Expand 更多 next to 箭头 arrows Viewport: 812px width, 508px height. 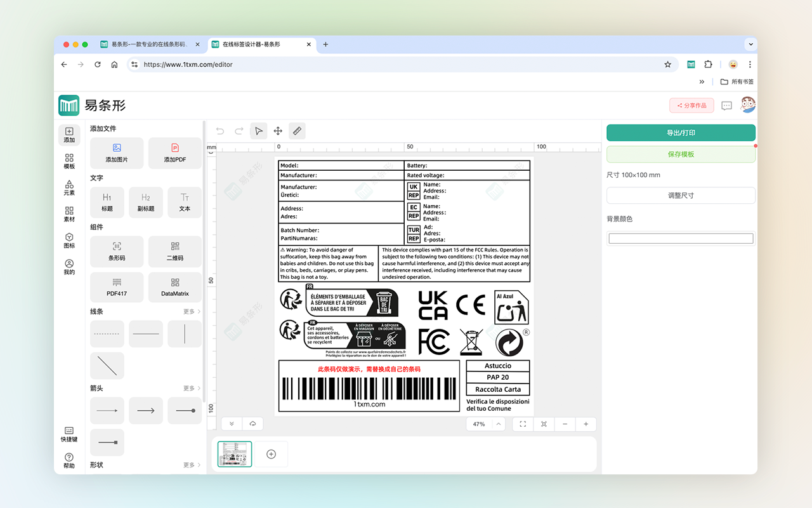pos(192,388)
